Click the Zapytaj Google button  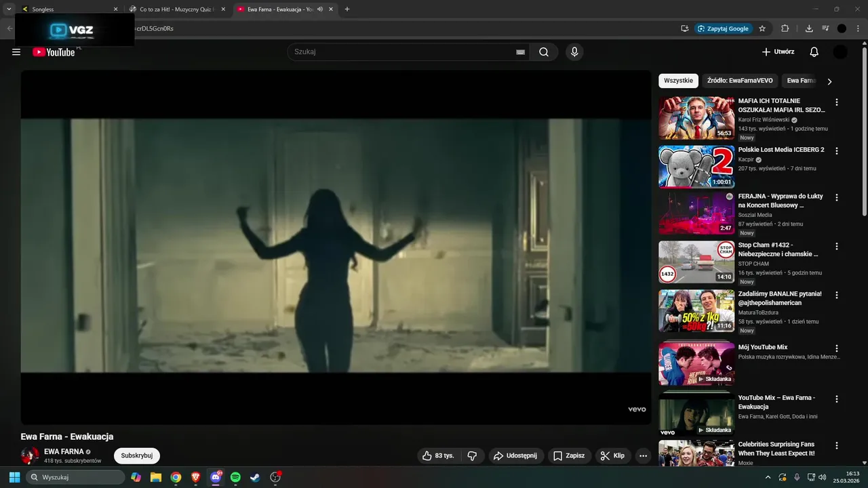pos(724,28)
